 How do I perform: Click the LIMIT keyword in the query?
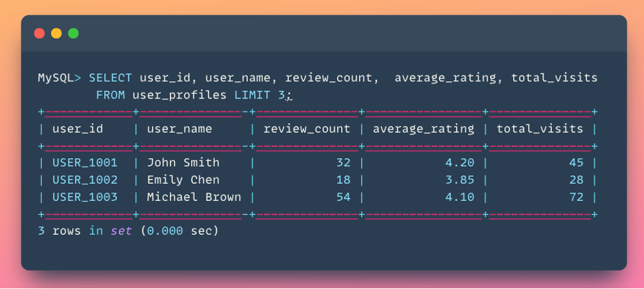point(253,95)
